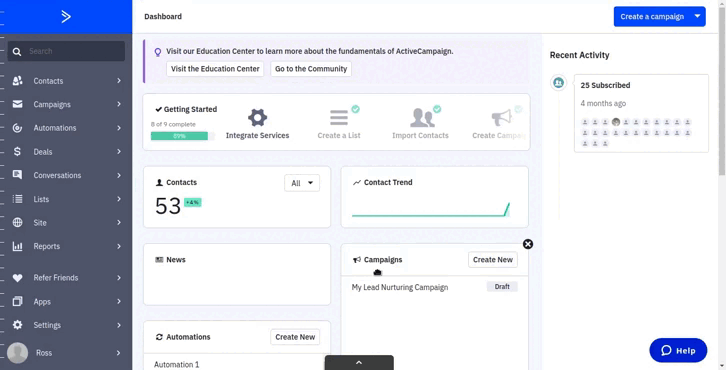
Task: Open My Lead Nurturing Campaign
Action: tap(400, 287)
